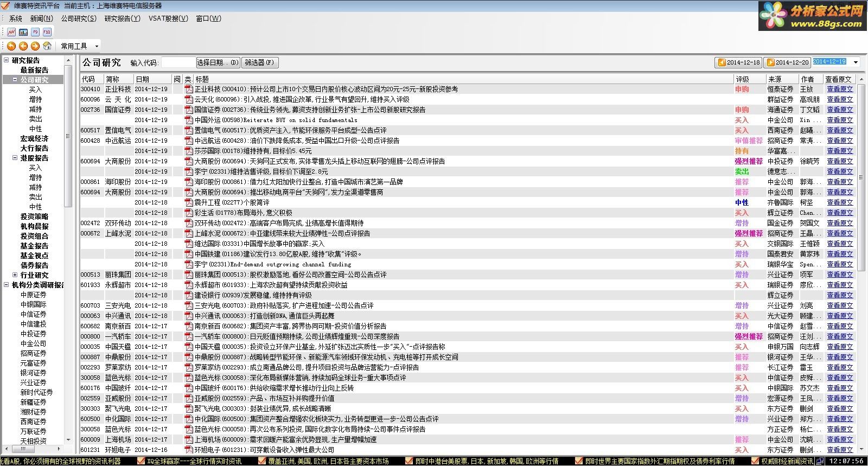Click the 选择日期 button
Image resolution: width=868 pixels, height=466 pixels.
pyautogui.click(x=218, y=62)
